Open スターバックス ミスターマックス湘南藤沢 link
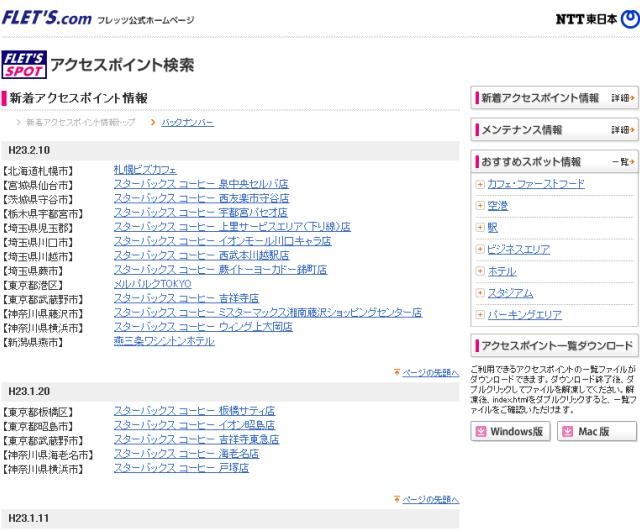Screen dimensions: 640x530 point(268,312)
